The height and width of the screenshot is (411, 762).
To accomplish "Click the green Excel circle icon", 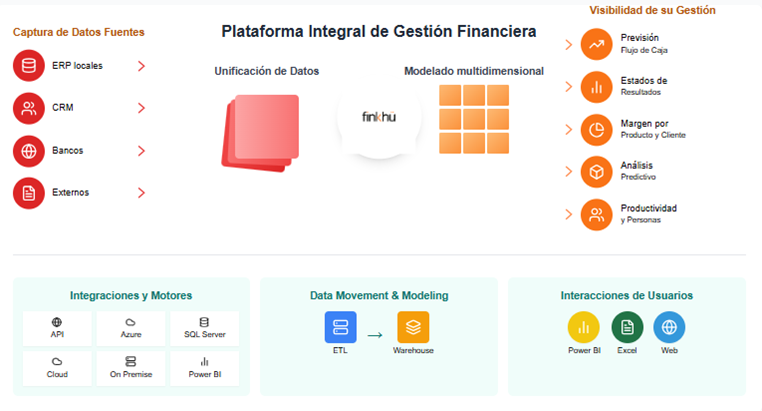I will (x=627, y=327).
